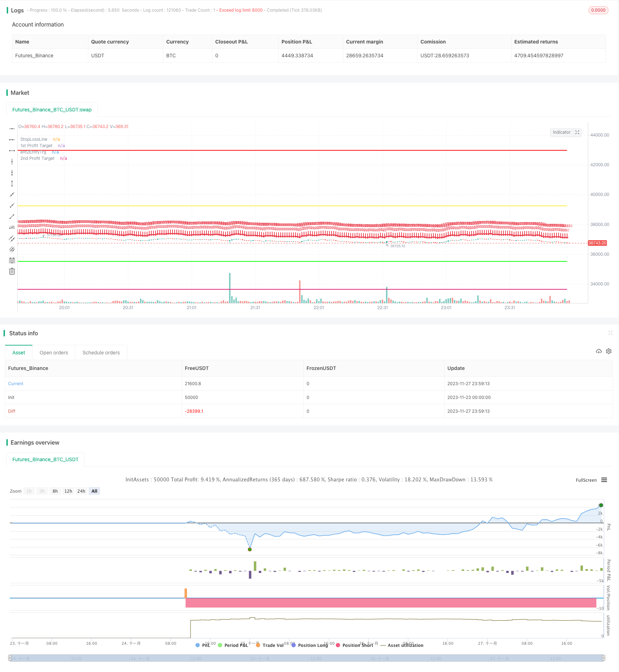Select the price line tool labeled 123
The image size is (619, 672).
pyautogui.click(x=12, y=227)
